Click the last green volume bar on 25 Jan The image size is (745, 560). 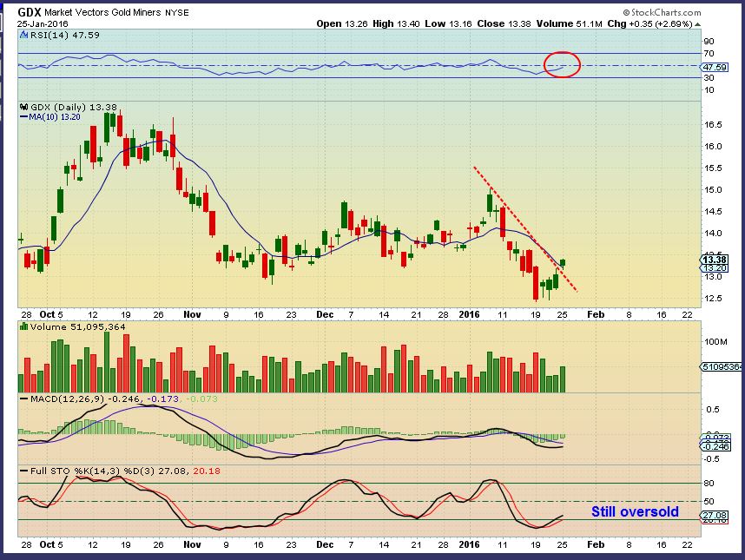(563, 379)
